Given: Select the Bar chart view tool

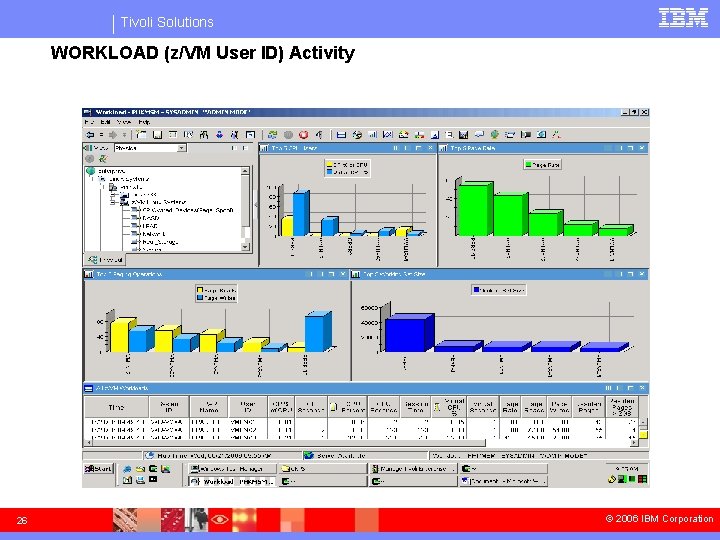Looking at the screenshot, I should 372,135.
